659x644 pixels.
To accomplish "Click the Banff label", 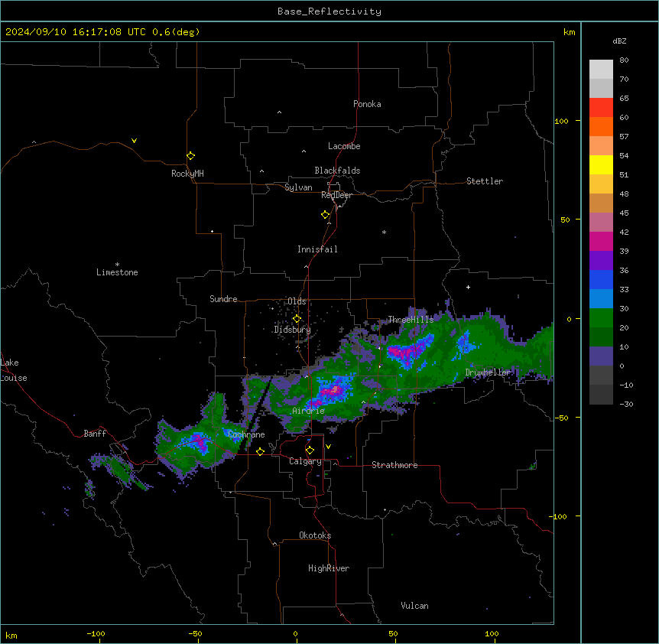I will coord(95,434).
